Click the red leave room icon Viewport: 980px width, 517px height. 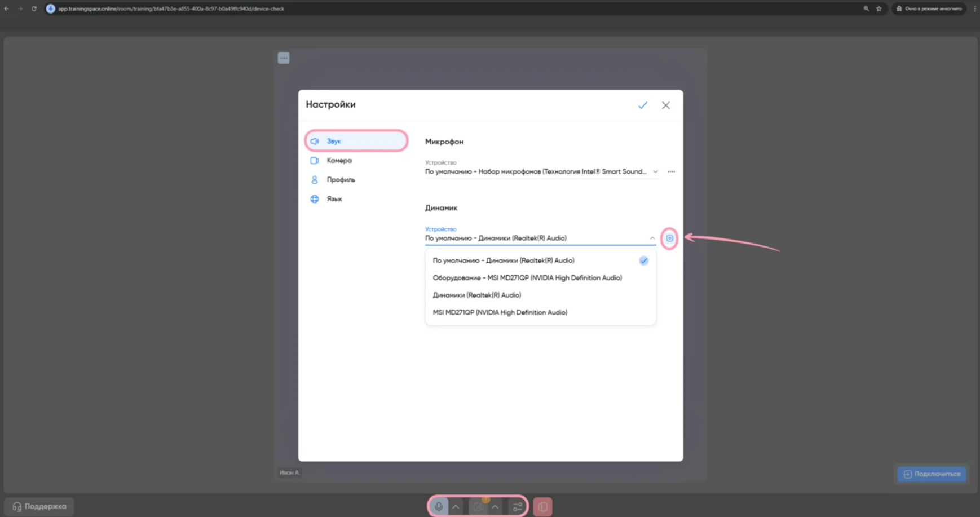coord(542,506)
